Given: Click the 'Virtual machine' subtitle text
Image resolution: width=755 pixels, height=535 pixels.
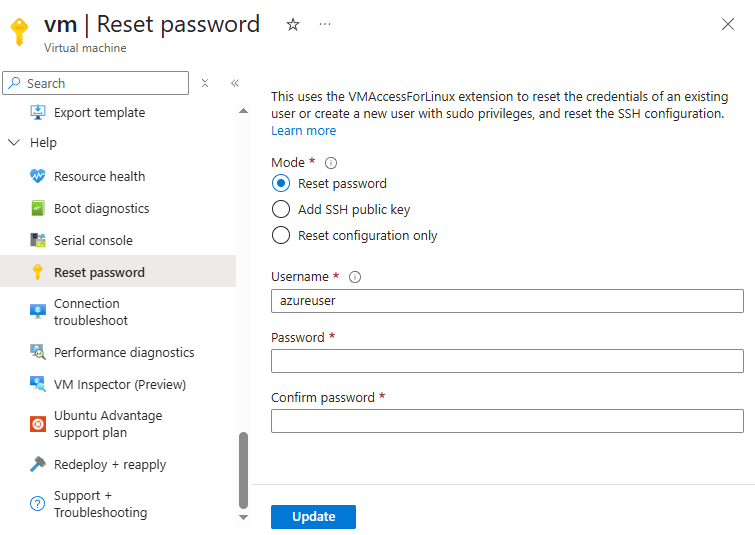Looking at the screenshot, I should pos(85,48).
